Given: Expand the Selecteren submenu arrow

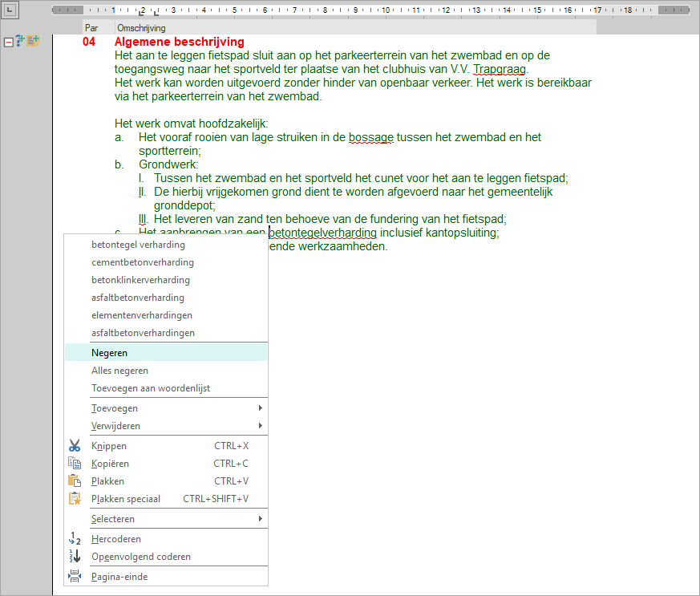Looking at the screenshot, I should pyautogui.click(x=261, y=519).
